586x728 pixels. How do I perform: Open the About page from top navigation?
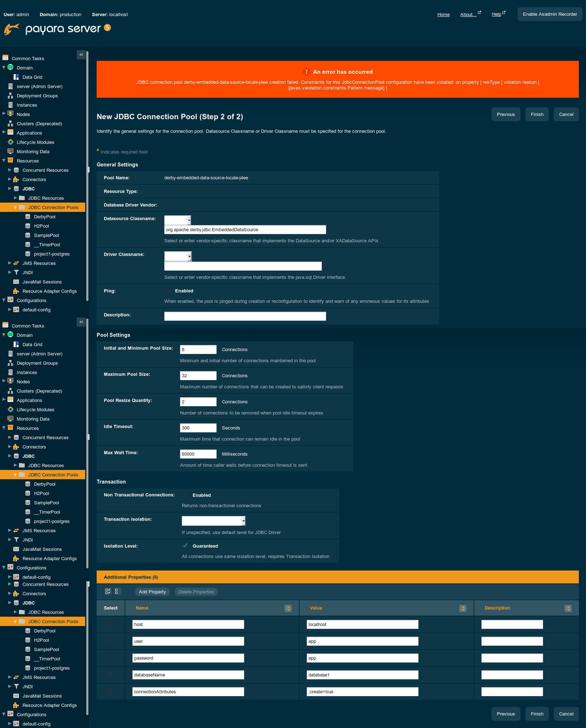[x=468, y=14]
